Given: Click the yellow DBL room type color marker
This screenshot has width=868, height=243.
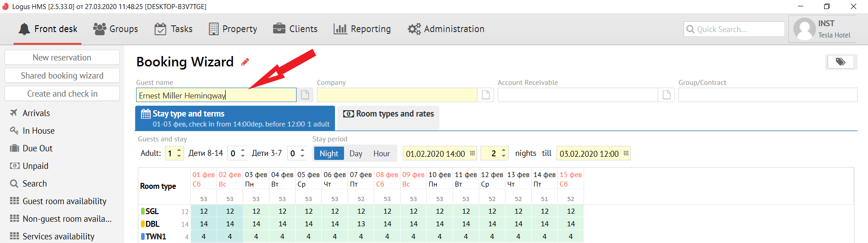Looking at the screenshot, I should pyautogui.click(x=143, y=224).
